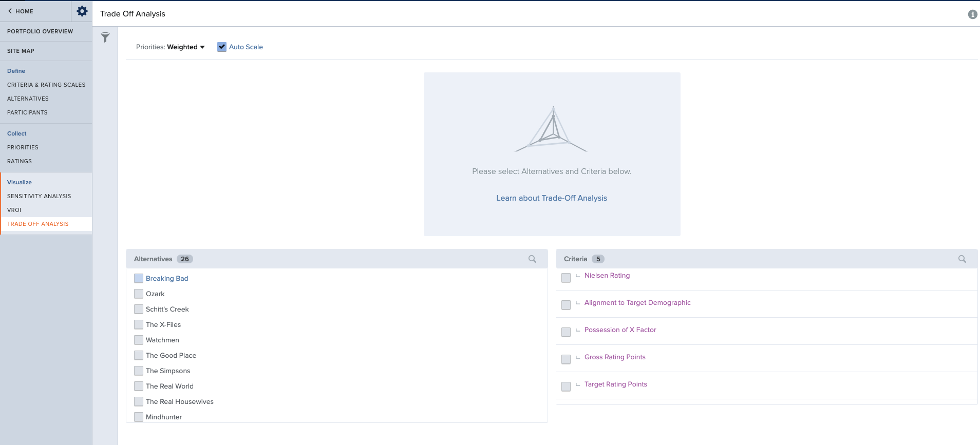
Task: Click Learn about Trade-Off Analysis link
Action: [x=552, y=198]
